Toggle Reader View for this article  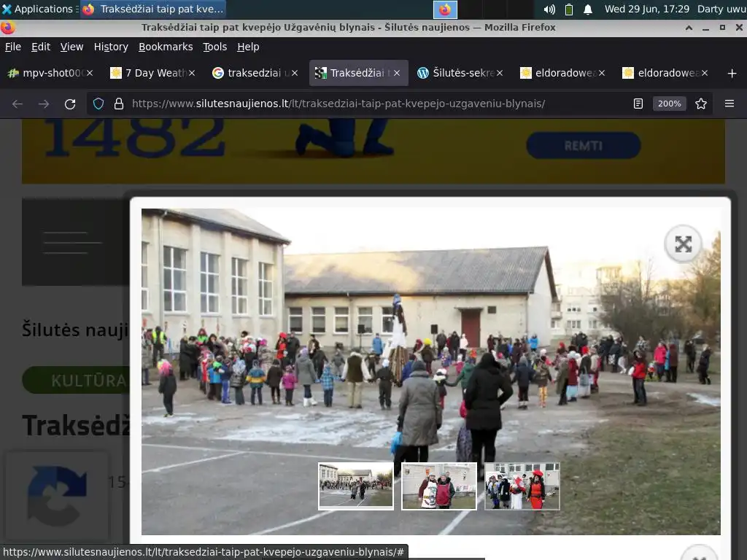638,104
